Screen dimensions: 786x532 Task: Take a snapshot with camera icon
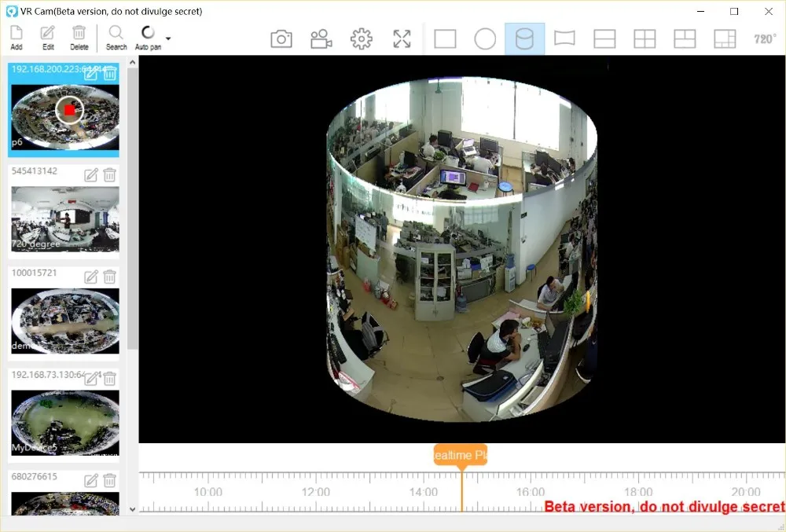[281, 39]
